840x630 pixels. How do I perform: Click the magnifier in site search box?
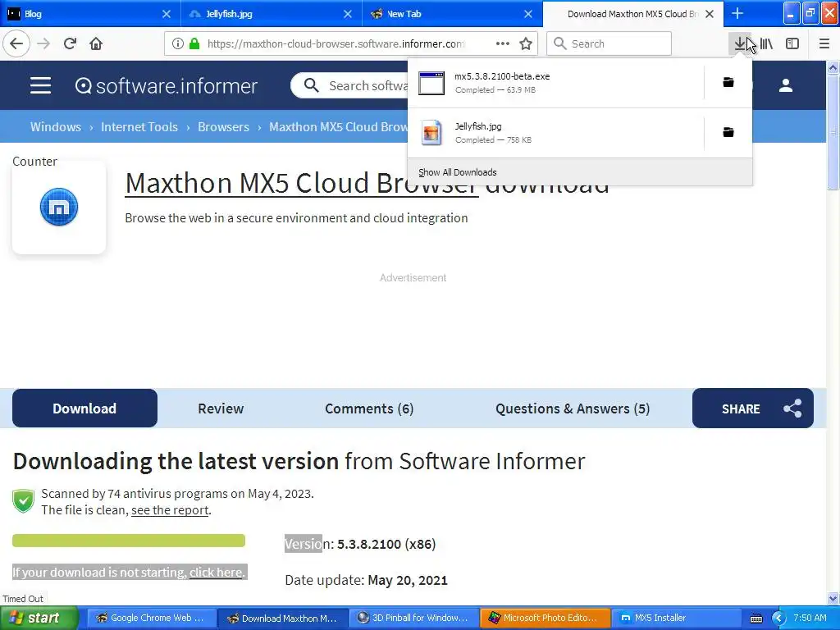pyautogui.click(x=311, y=85)
